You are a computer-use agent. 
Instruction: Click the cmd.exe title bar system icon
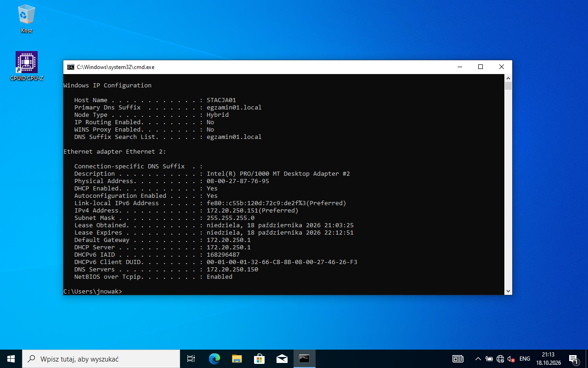coord(70,67)
